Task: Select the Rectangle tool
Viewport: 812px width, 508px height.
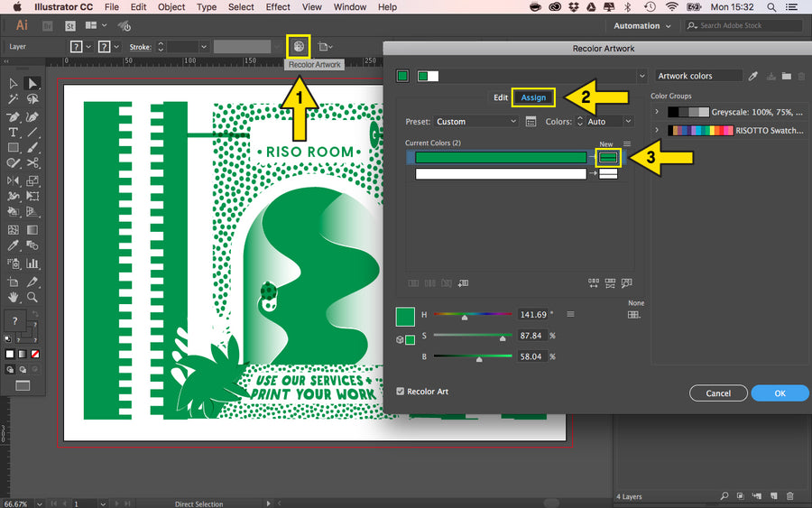Action: pos(13,148)
